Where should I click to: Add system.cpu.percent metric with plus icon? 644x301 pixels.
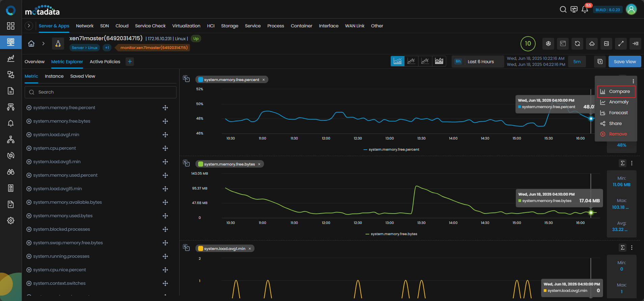pos(29,148)
